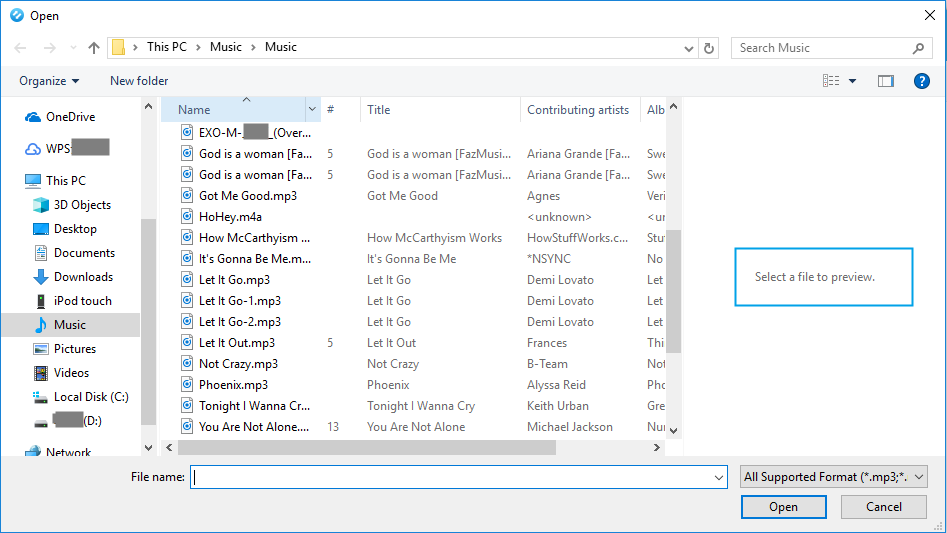Refresh the current folder view
The image size is (947, 533).
pos(709,48)
